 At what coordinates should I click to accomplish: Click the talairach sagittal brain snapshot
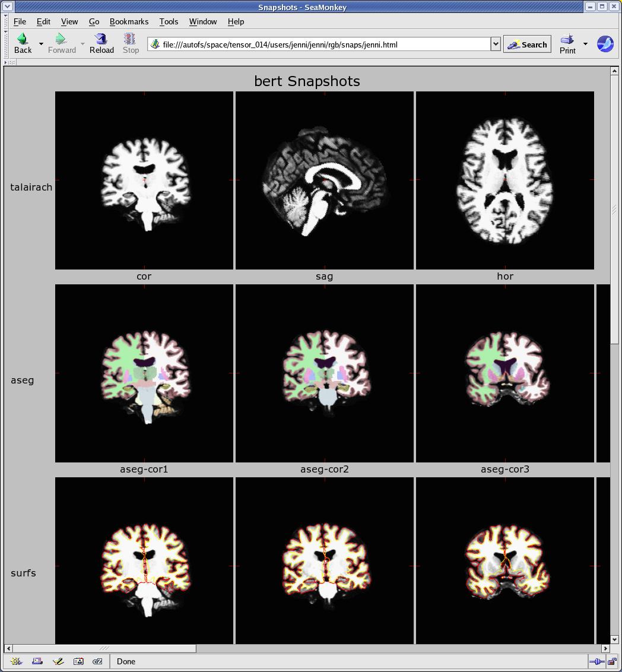[325, 180]
